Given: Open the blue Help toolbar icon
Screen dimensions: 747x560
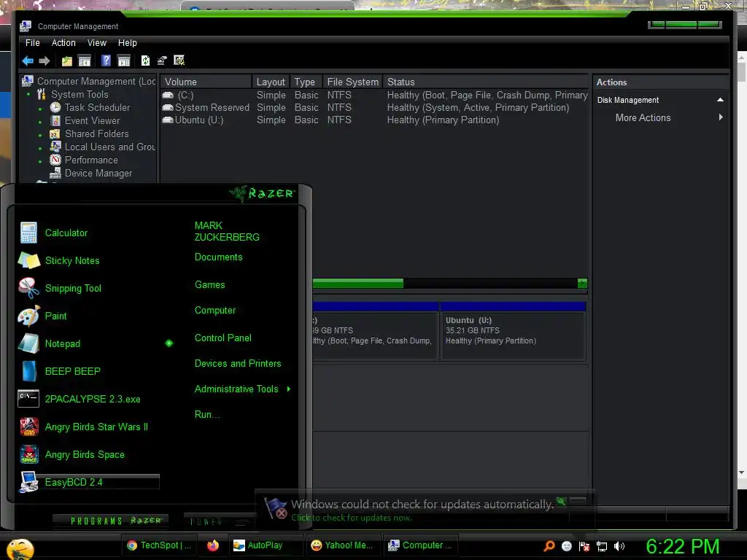Looking at the screenshot, I should coord(107,61).
